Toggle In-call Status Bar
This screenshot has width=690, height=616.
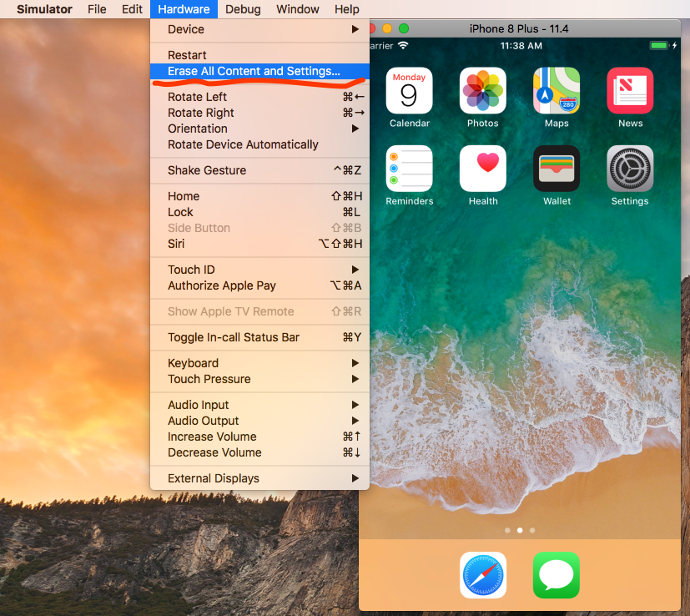[259, 337]
